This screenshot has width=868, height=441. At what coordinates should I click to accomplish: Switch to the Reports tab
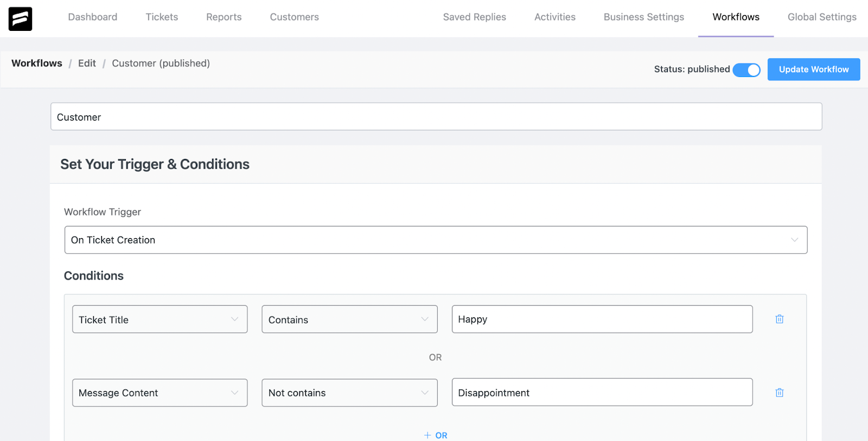click(224, 17)
